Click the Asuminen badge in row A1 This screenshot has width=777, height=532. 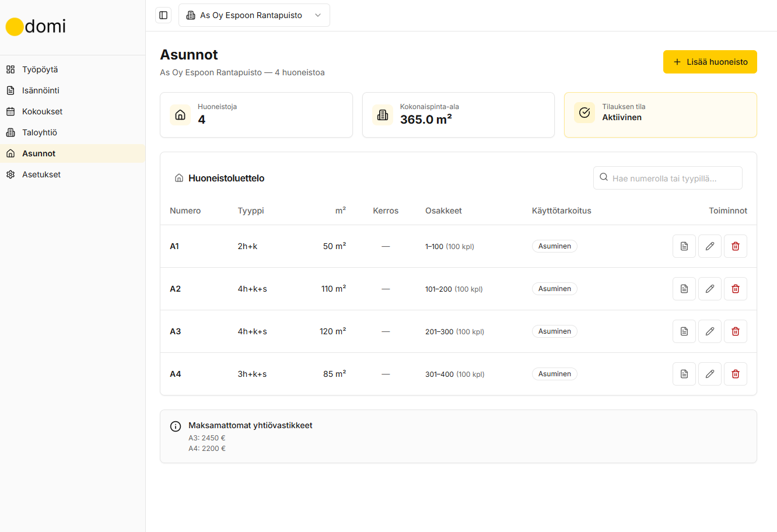(x=555, y=246)
